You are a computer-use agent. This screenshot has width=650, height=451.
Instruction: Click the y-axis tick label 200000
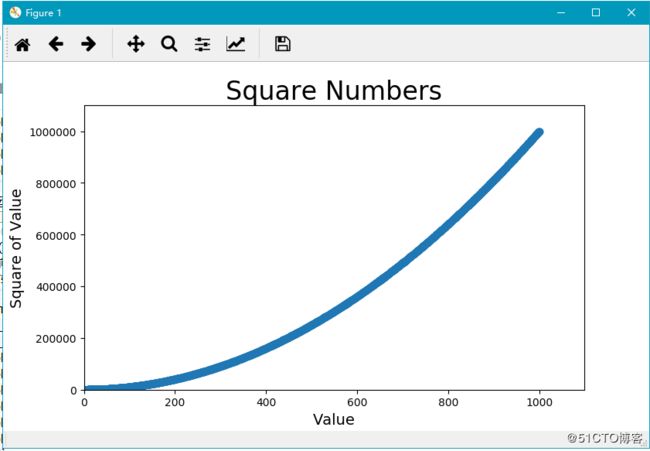tap(56, 339)
